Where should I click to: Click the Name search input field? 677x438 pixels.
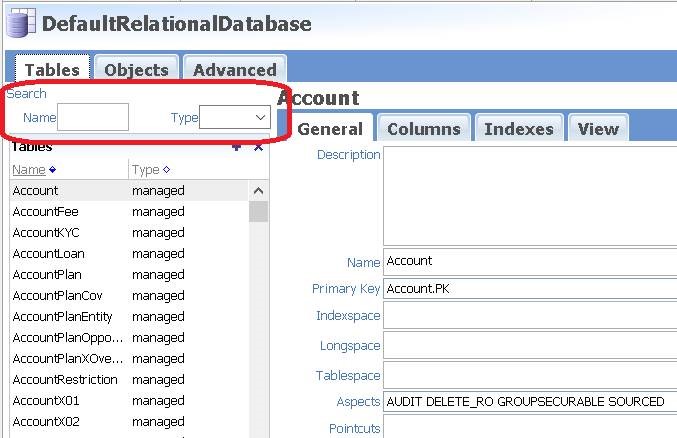(93, 117)
